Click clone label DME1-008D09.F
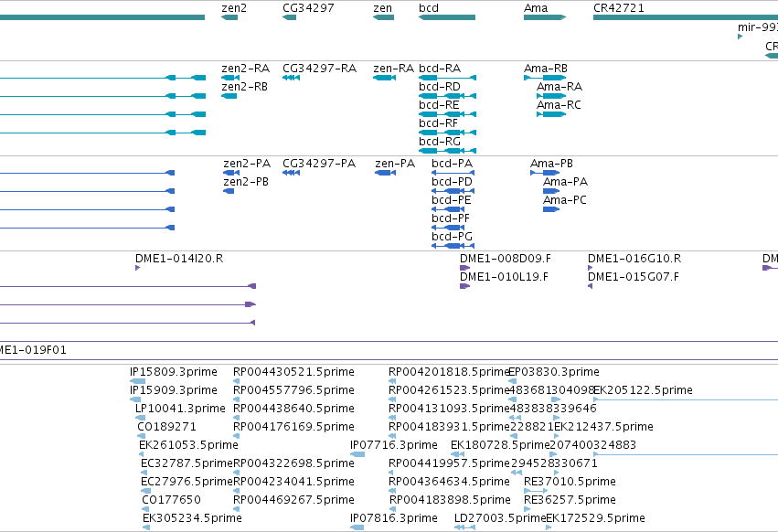Screen dimensions: 778x532 coord(505,259)
